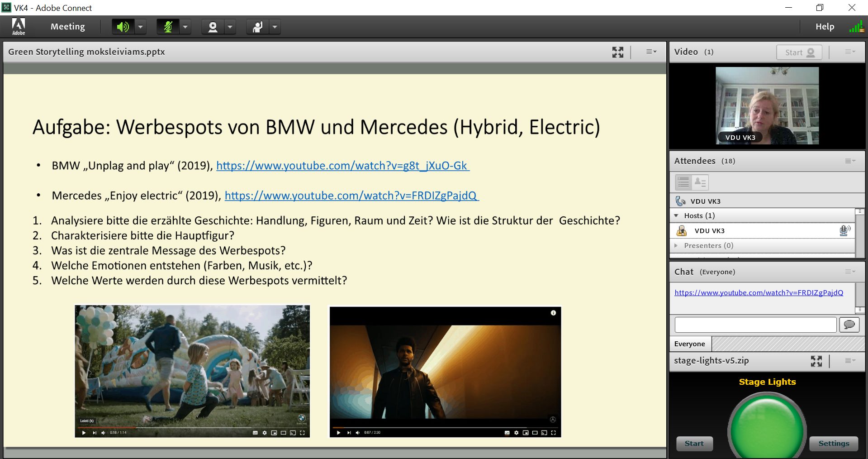
Task: Check the green connection status bars
Action: [856, 27]
